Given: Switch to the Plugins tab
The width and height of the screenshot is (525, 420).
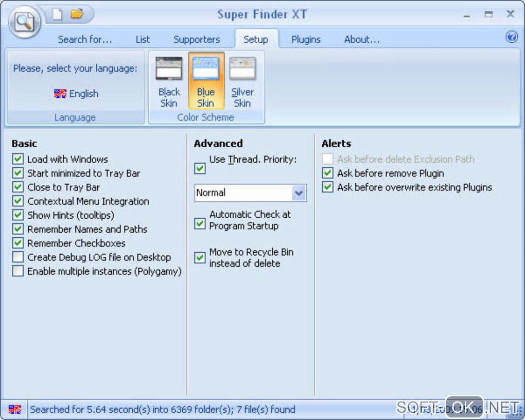Looking at the screenshot, I should click(x=306, y=40).
